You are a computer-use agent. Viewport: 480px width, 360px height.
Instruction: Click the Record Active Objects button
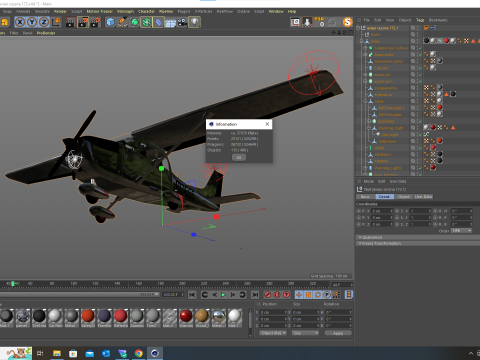(268, 295)
